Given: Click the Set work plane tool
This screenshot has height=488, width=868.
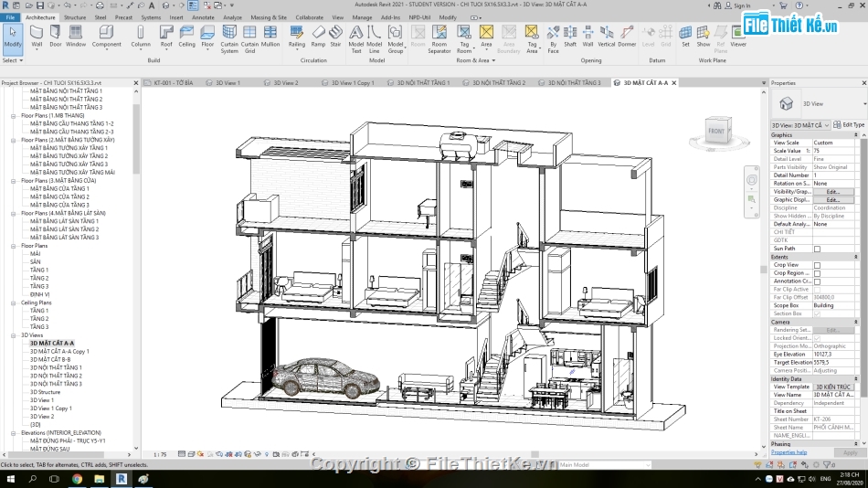Looking at the screenshot, I should (x=685, y=37).
